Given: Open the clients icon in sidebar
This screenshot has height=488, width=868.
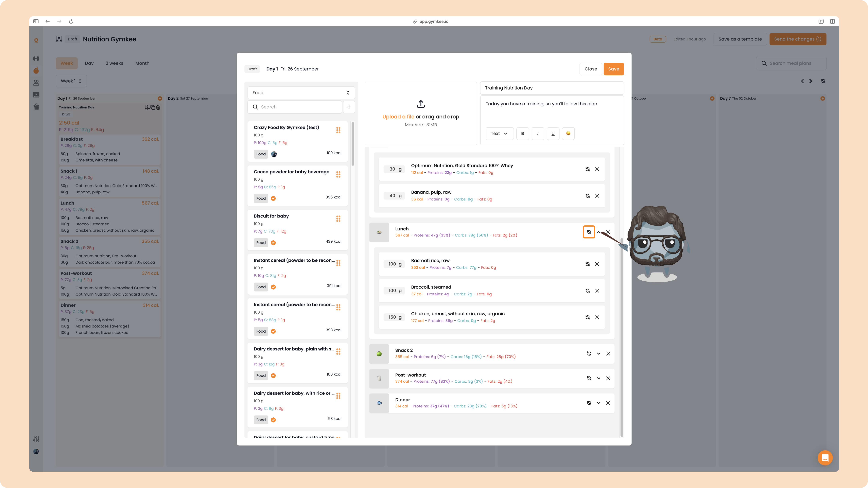Looking at the screenshot, I should tap(36, 83).
